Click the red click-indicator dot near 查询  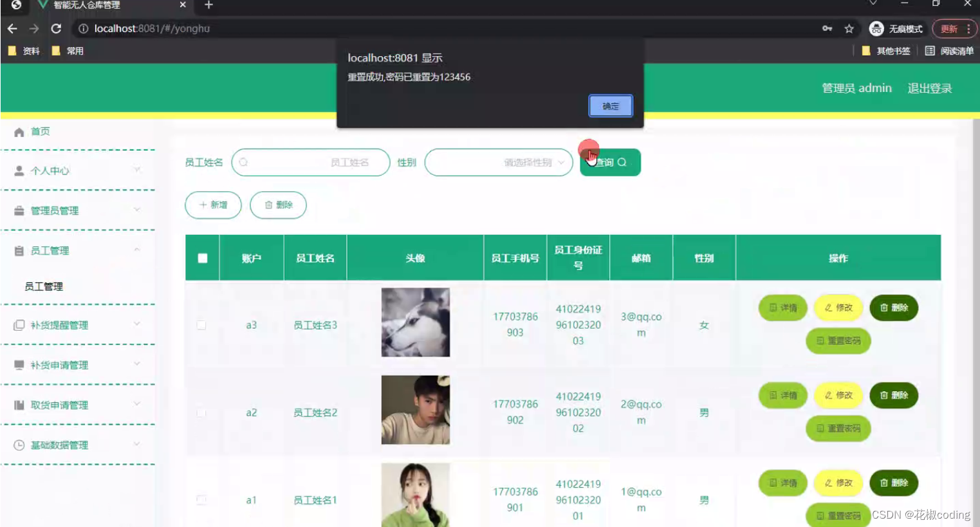coord(589,149)
